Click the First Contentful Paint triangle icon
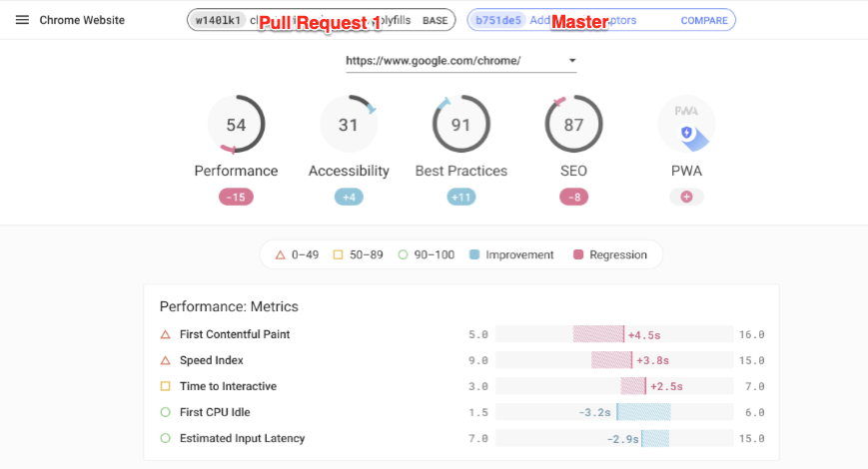Screen dimensions: 868x469 click(165, 334)
